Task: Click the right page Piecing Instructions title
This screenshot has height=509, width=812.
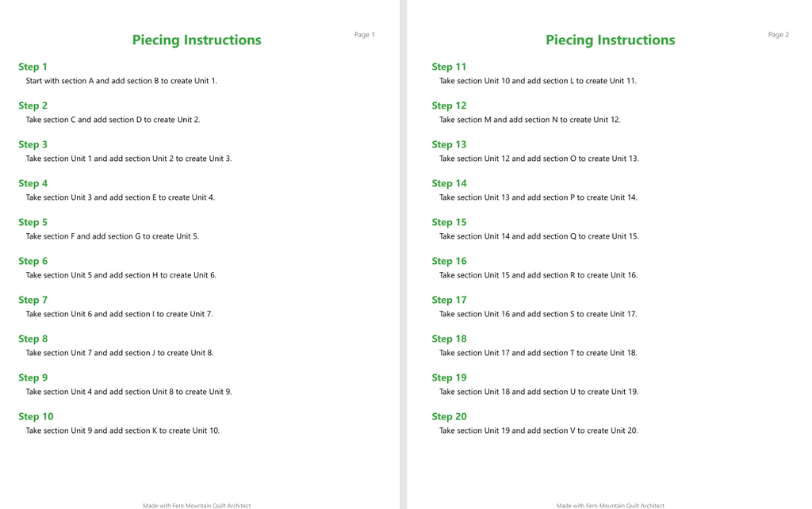Action: point(610,40)
